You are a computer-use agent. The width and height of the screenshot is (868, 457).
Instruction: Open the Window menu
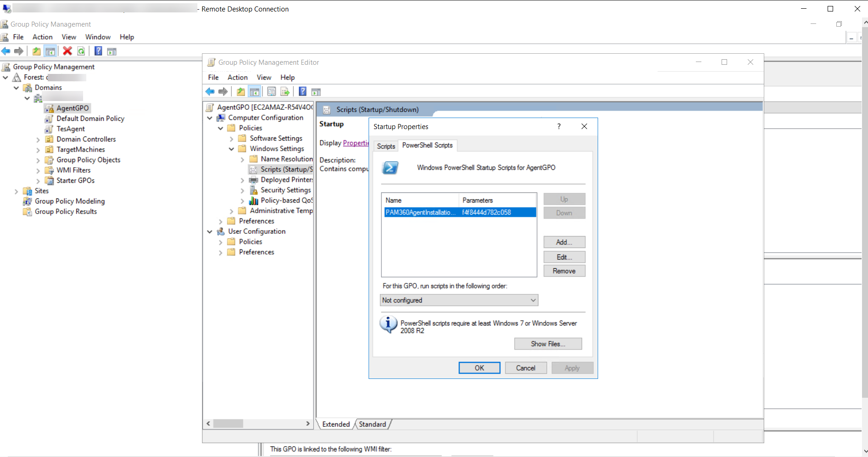coord(98,37)
